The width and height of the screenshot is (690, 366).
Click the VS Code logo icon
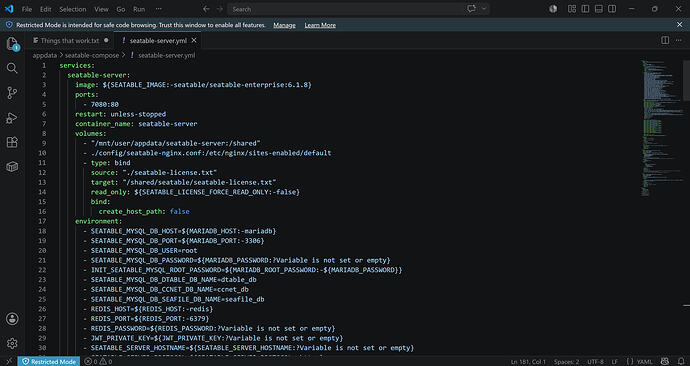coord(9,9)
